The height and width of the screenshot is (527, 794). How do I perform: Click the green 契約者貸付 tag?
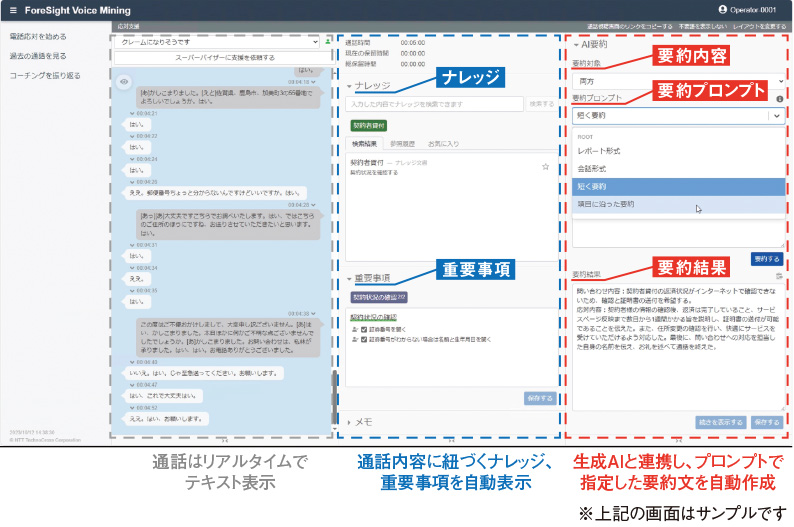[x=369, y=126]
